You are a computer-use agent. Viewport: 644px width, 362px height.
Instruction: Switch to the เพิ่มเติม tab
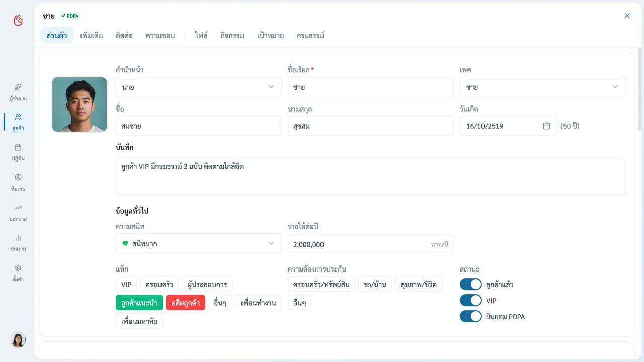point(92,35)
